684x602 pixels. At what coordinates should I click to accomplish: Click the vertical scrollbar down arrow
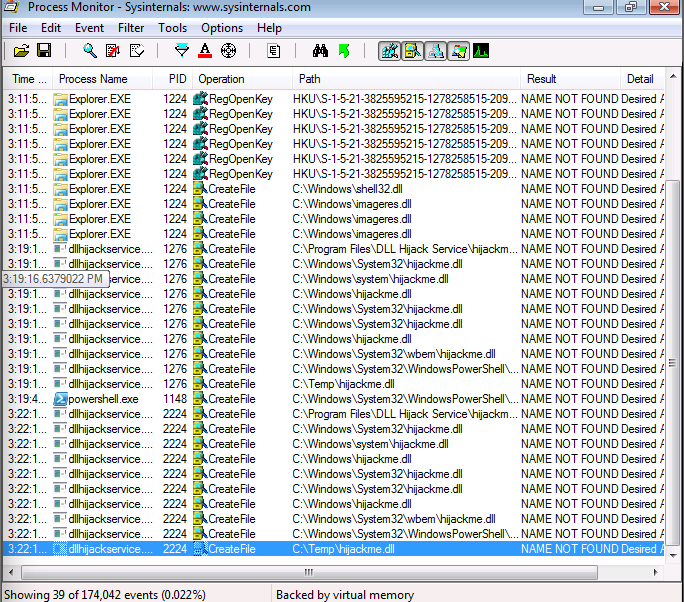(673, 556)
